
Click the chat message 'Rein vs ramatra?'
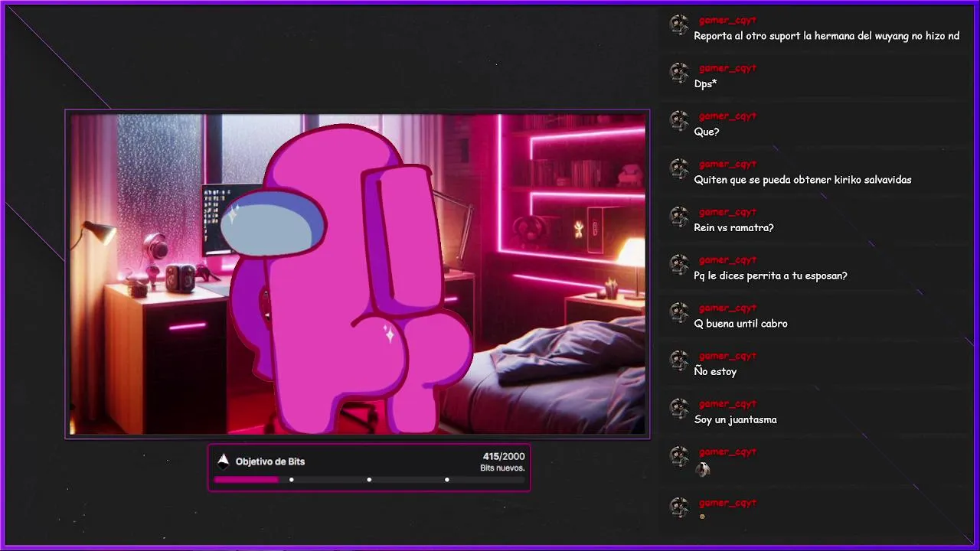point(733,228)
